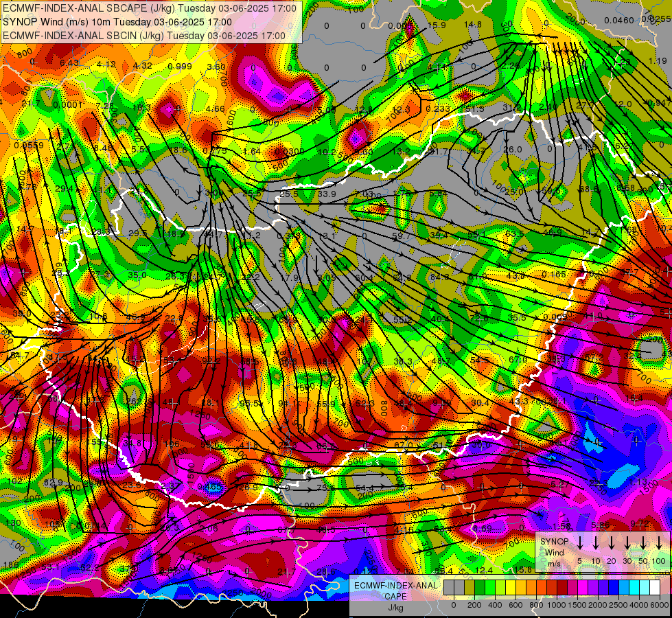Click the 67.0 value on the map
The width and height of the screenshot is (672, 618).
click(518, 359)
